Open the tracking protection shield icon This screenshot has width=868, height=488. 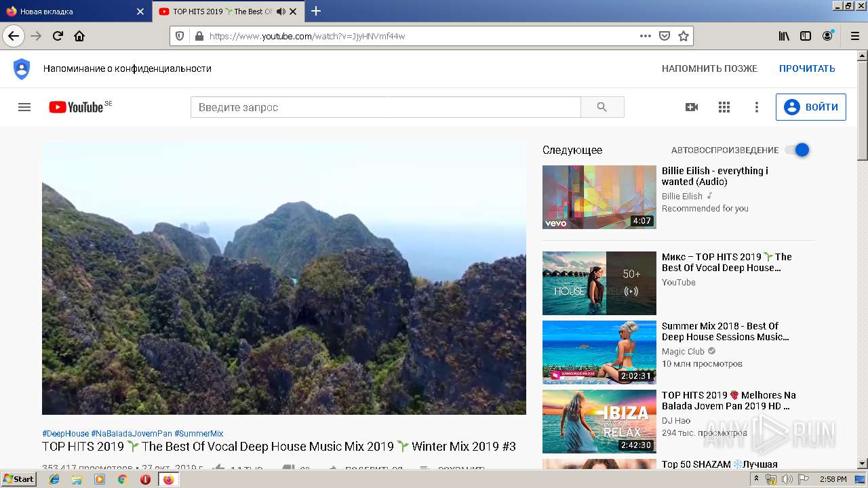(180, 36)
